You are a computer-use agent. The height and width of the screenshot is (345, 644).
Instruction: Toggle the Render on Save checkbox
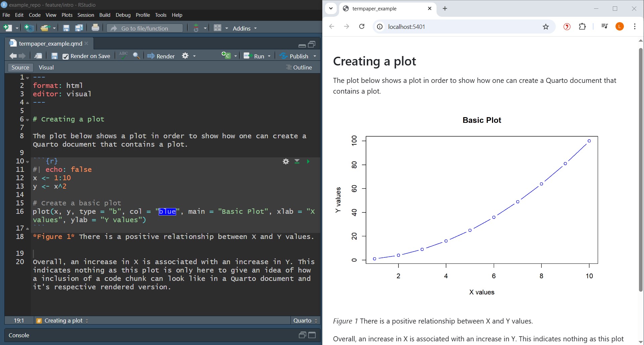pos(65,56)
